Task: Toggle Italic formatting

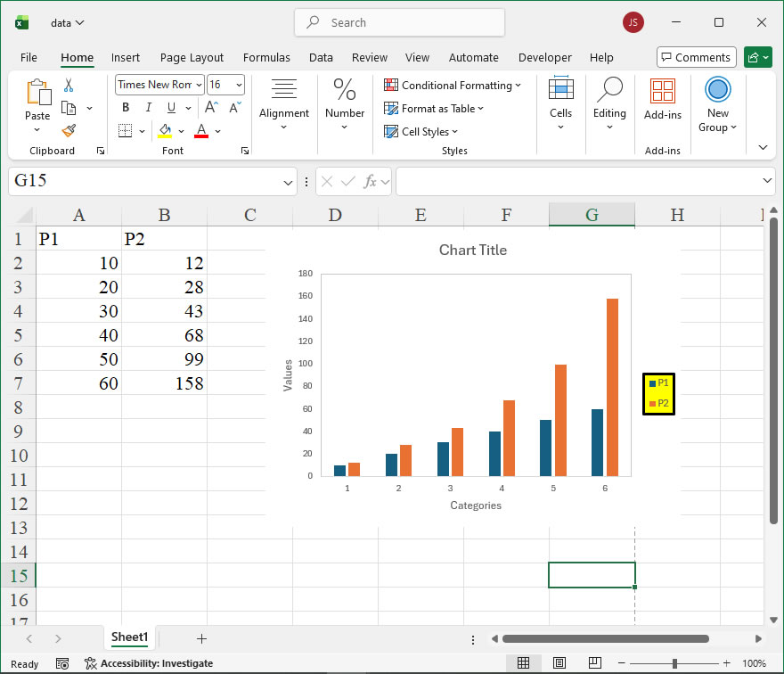Action: point(148,108)
